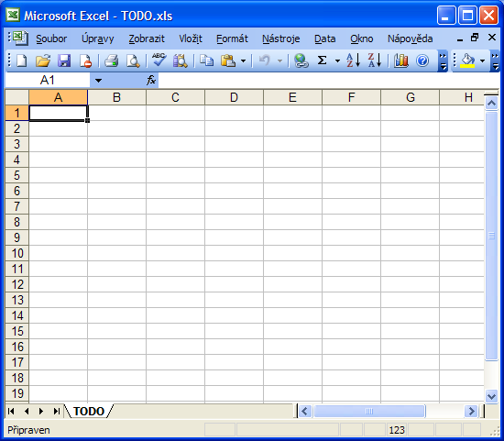Click the AutoSum sigma icon
The width and height of the screenshot is (504, 441).
[x=322, y=61]
